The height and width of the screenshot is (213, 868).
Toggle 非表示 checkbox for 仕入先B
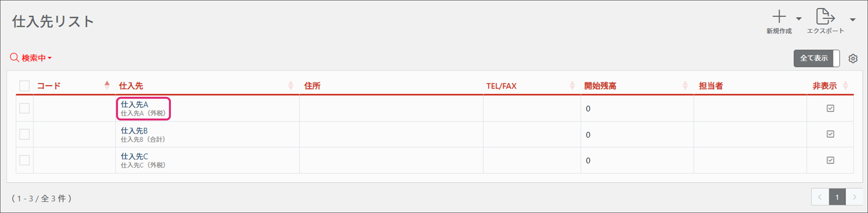830,134
